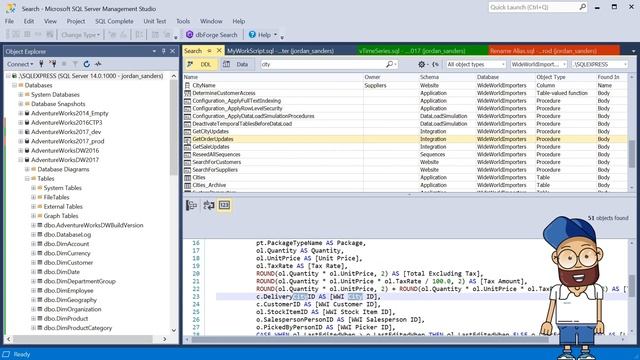Collapse the Tables folder node
The width and height of the screenshot is (640, 360).
click(27, 179)
